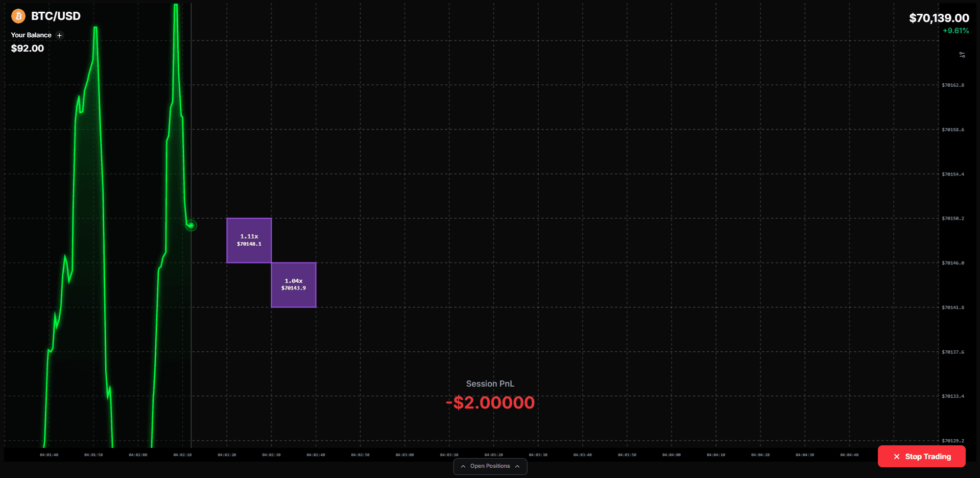This screenshot has width=980, height=478.
Task: Select the 1.11x bet tile at $70148.1
Action: click(249, 241)
